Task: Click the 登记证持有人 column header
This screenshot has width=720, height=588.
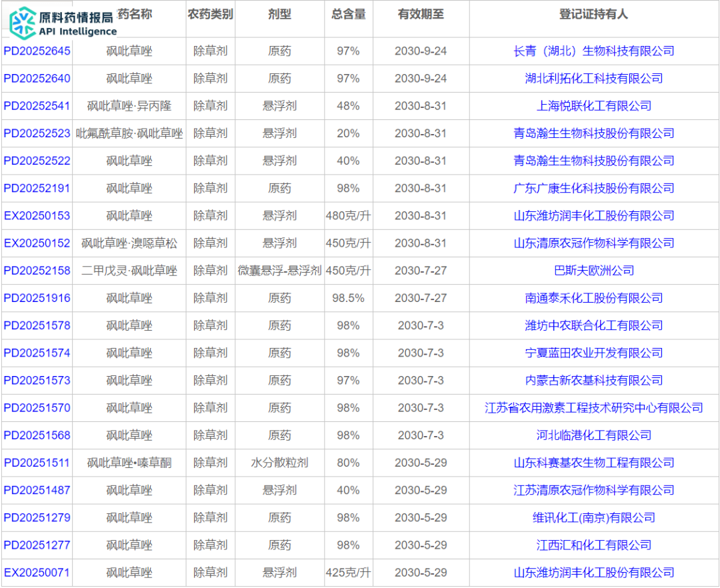Action: click(594, 15)
